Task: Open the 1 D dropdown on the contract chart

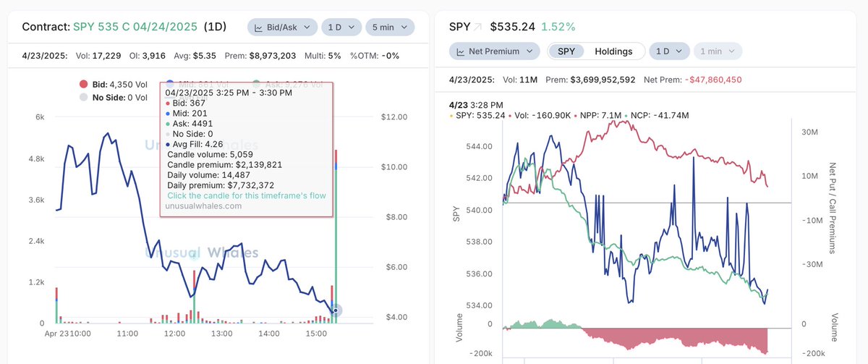Action: tap(341, 27)
